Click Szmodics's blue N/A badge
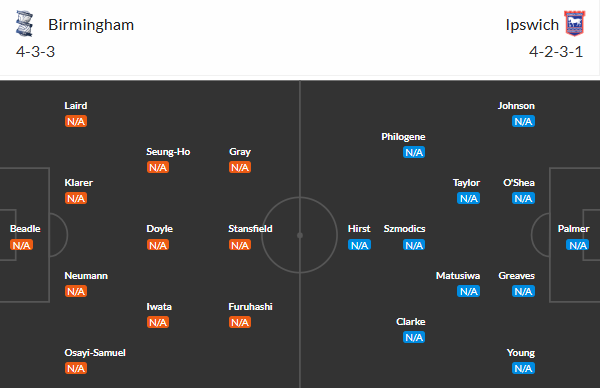 [x=414, y=245]
